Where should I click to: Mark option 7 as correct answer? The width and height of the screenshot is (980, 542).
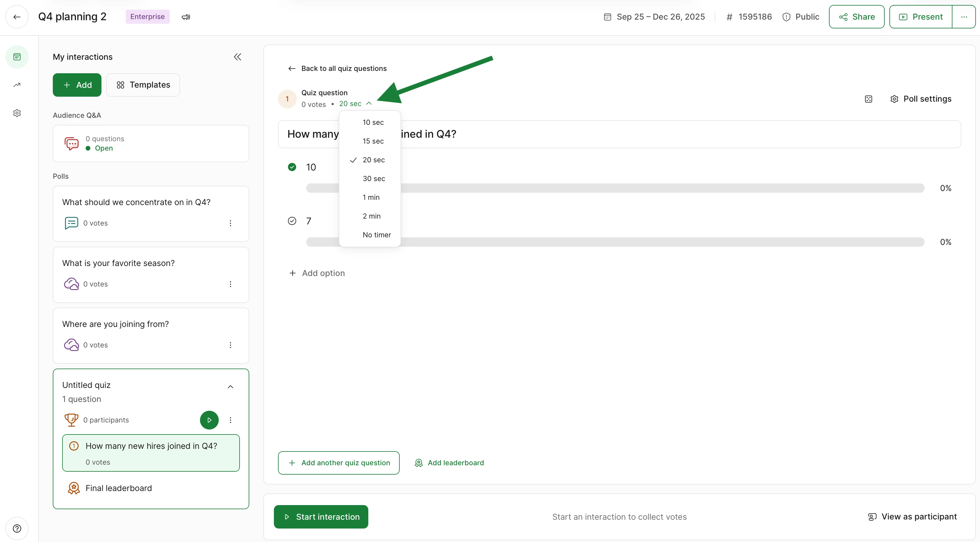[292, 221]
